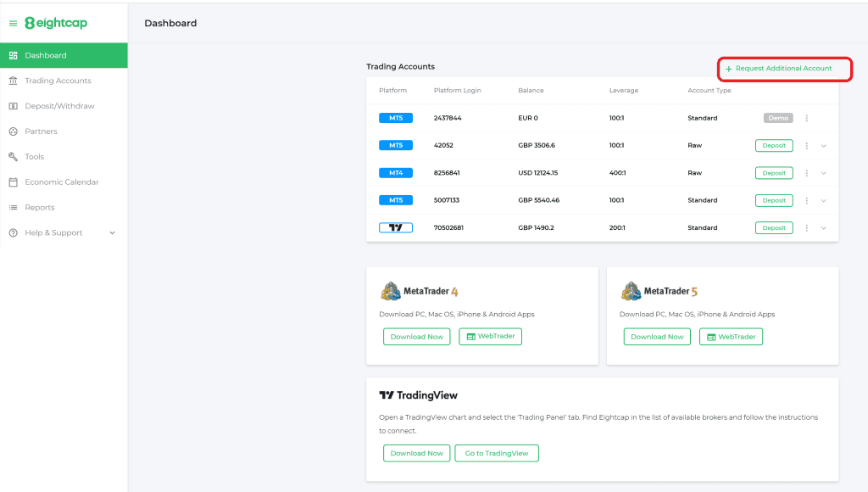Download MetaTrader 4 with Download Now
The image size is (868, 492).
[417, 336]
